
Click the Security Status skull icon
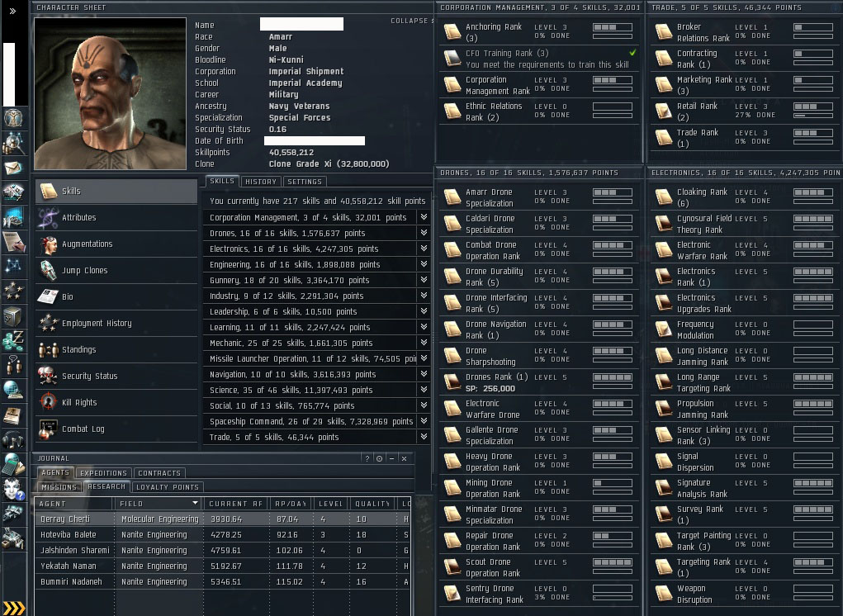pos(49,376)
